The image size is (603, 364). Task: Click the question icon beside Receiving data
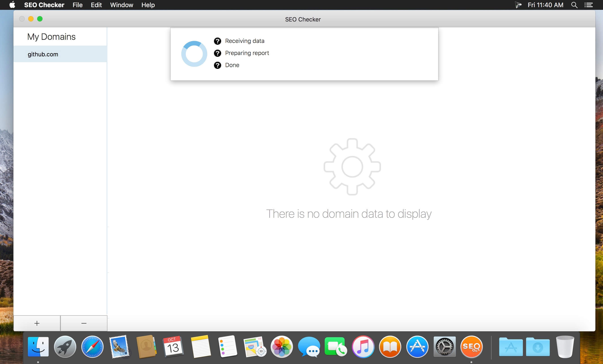click(x=217, y=41)
